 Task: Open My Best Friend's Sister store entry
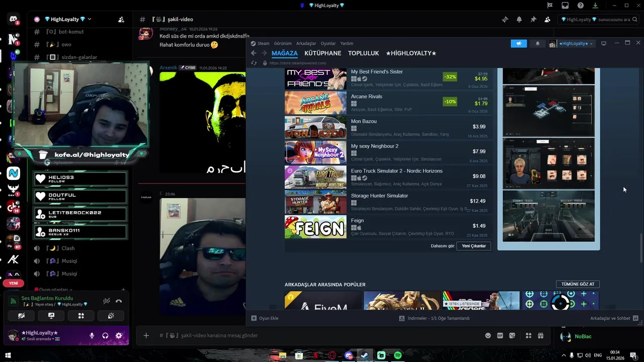coord(387,78)
